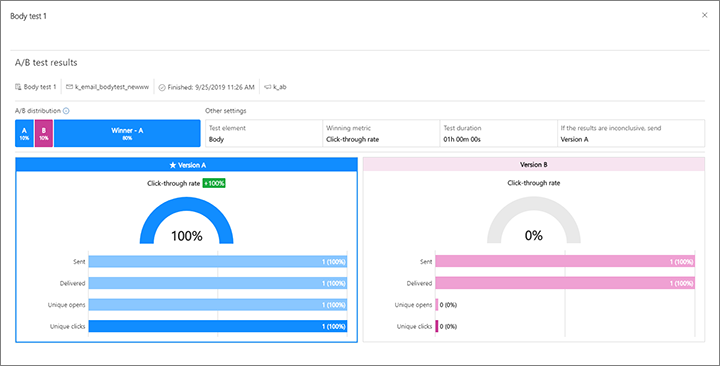This screenshot has height=366, width=720.
Task: Click the Body test 1 document icon
Action: (18, 87)
